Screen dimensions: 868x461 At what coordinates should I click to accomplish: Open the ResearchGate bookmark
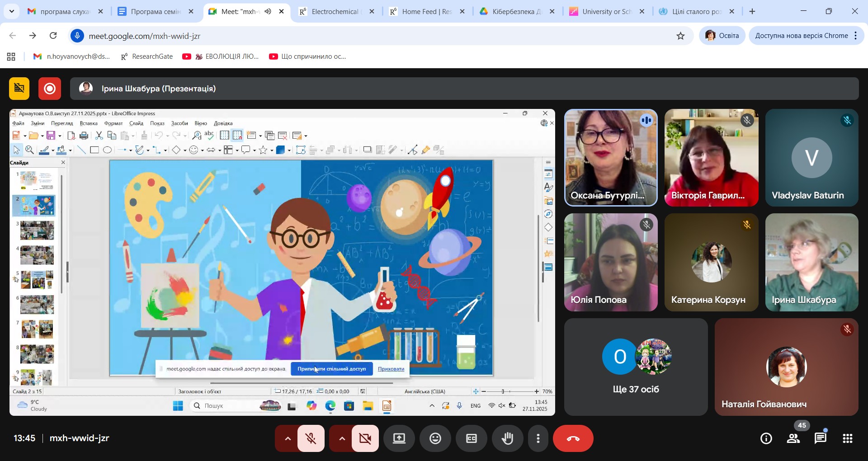tap(147, 56)
